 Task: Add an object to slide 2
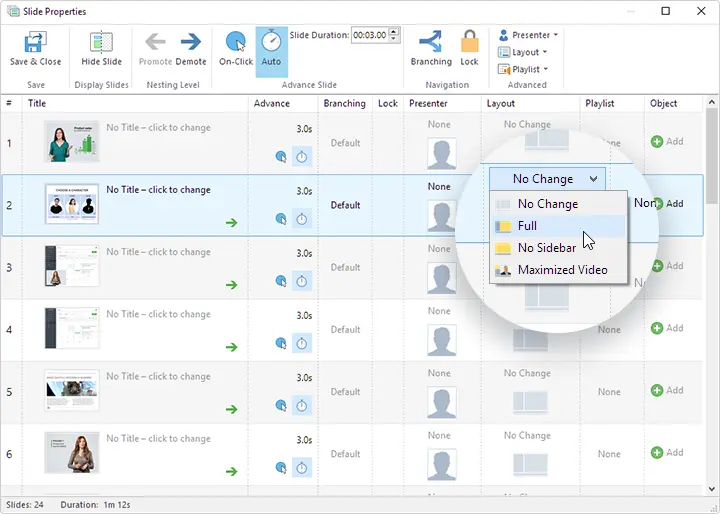pos(667,203)
